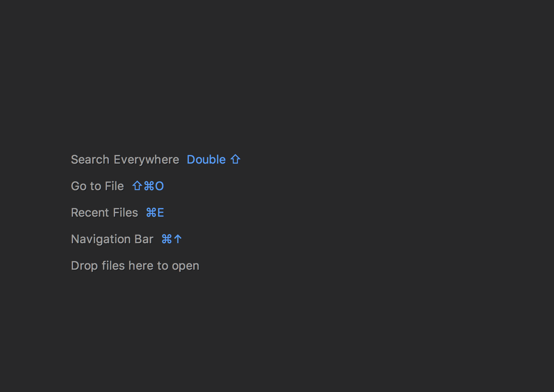
Task: Click the "Go to File" hint label
Action: pyautogui.click(x=97, y=186)
